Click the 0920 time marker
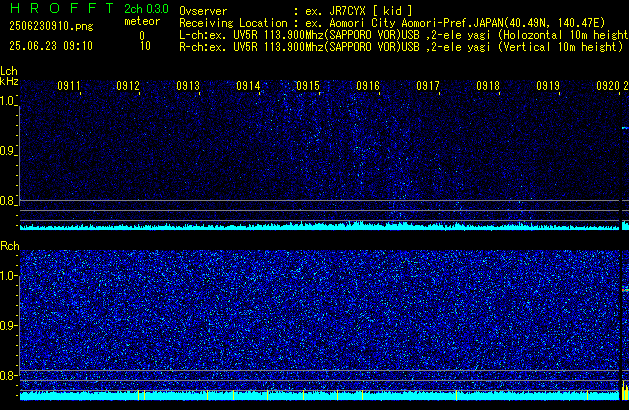 608,86
